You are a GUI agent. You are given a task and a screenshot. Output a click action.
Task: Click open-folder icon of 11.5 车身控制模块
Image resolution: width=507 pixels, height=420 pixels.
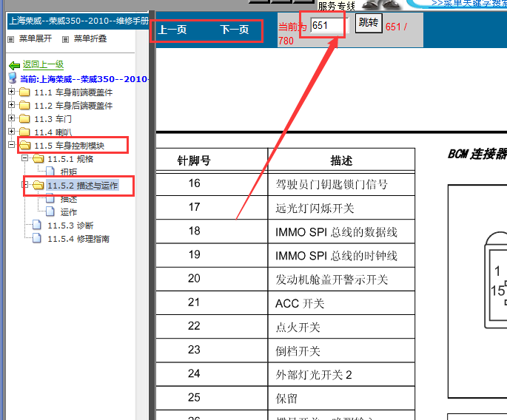(x=25, y=146)
